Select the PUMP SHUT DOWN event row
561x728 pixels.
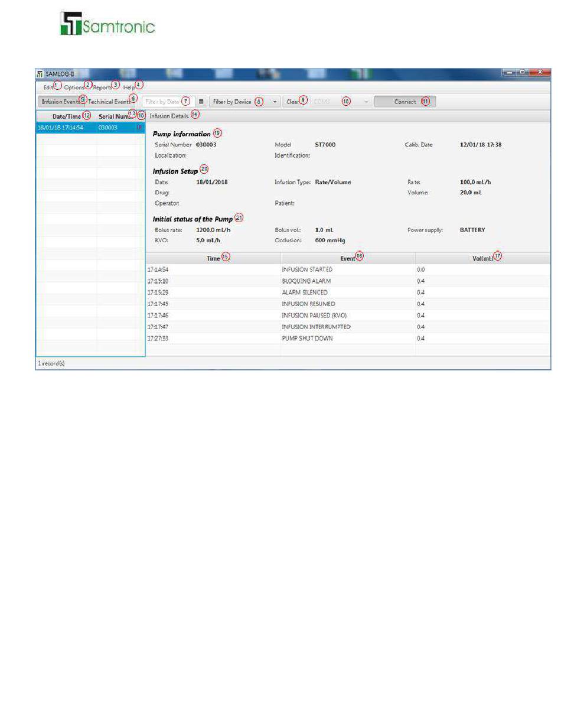(x=348, y=339)
